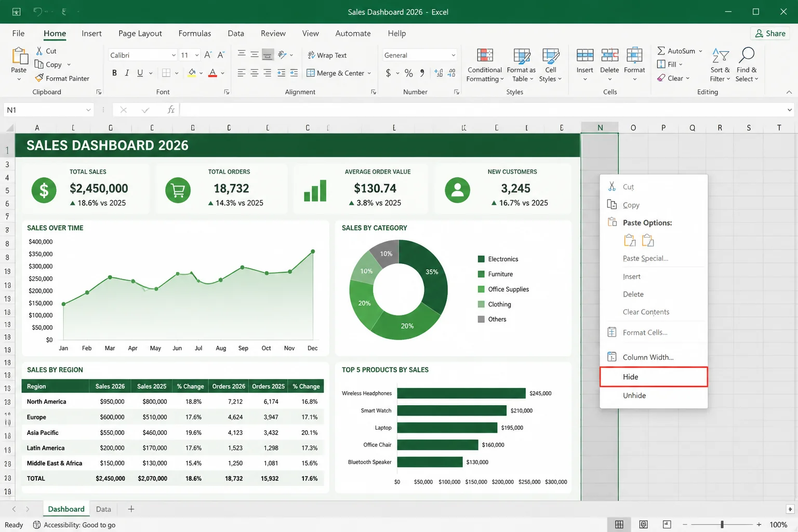Click the 100% zoom level
798x532 pixels.
(778, 525)
